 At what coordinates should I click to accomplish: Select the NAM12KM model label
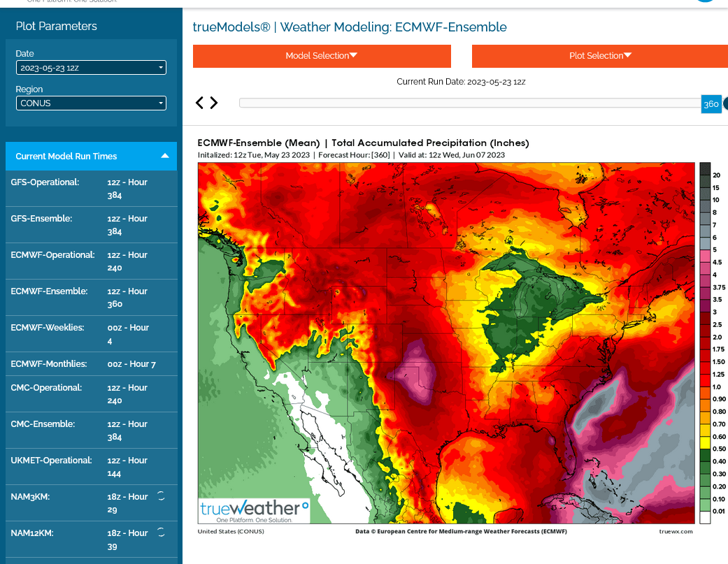32,533
